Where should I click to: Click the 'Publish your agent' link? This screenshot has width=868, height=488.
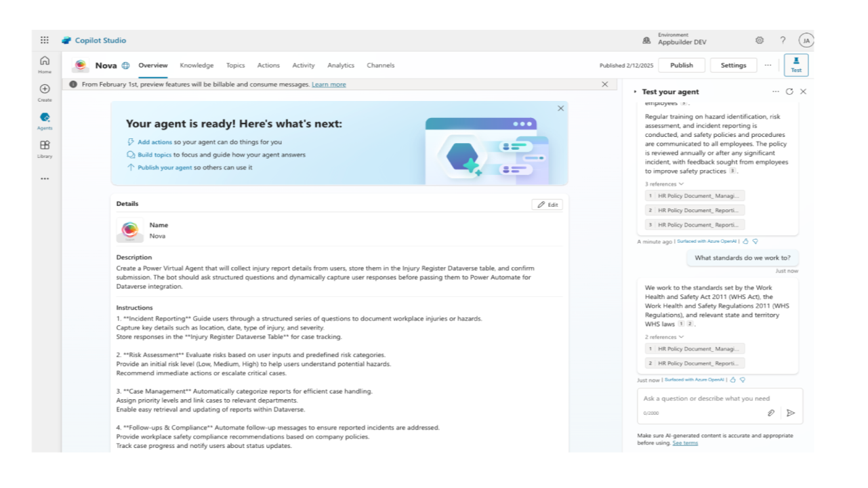[x=165, y=167]
